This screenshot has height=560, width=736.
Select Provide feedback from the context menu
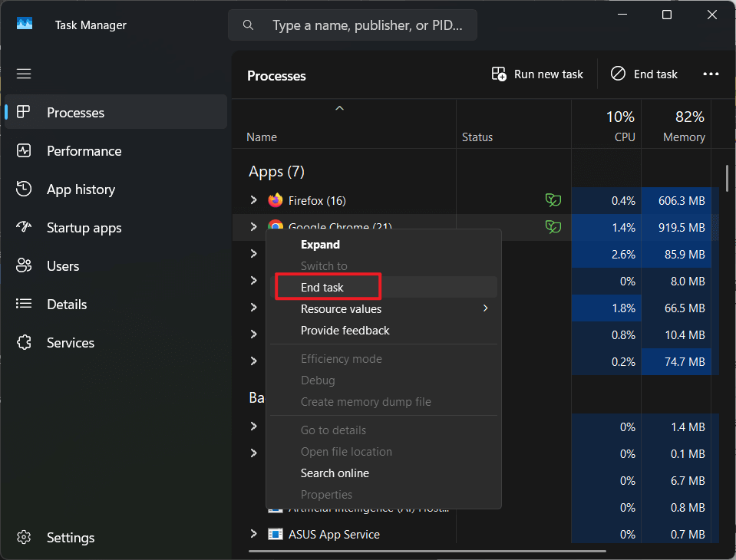tap(344, 330)
